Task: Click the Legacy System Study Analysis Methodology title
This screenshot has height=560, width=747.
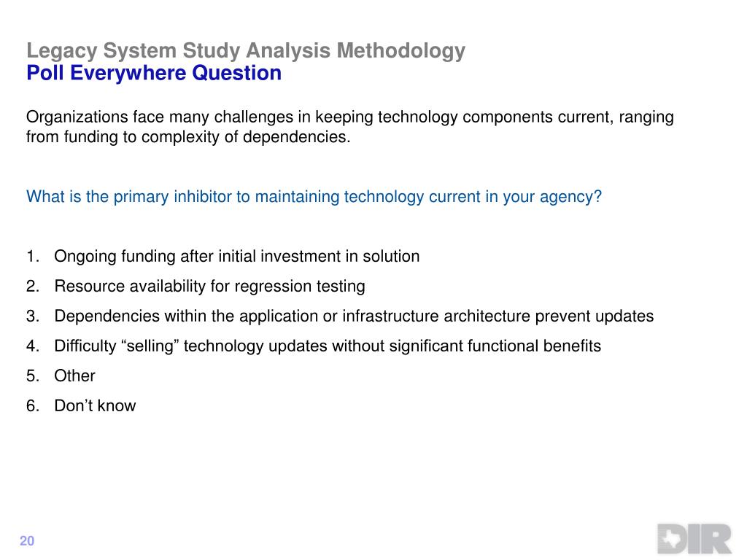Action: (x=246, y=50)
